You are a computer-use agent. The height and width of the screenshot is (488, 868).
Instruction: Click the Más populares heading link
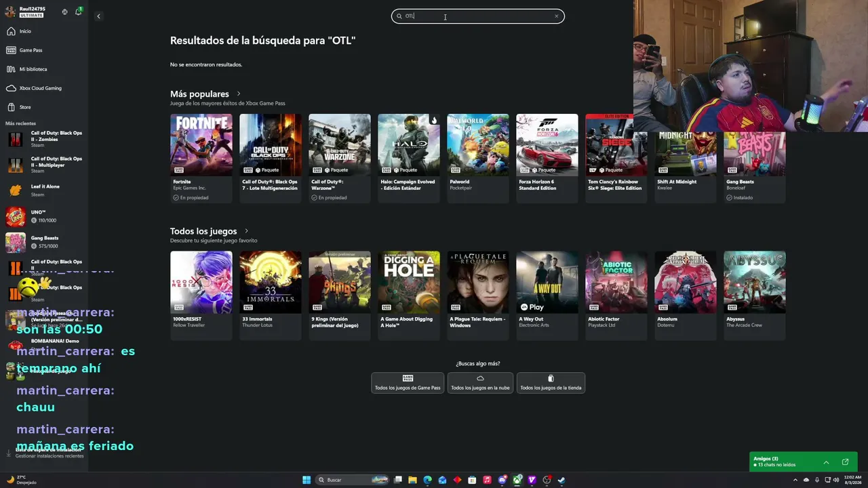click(x=199, y=94)
